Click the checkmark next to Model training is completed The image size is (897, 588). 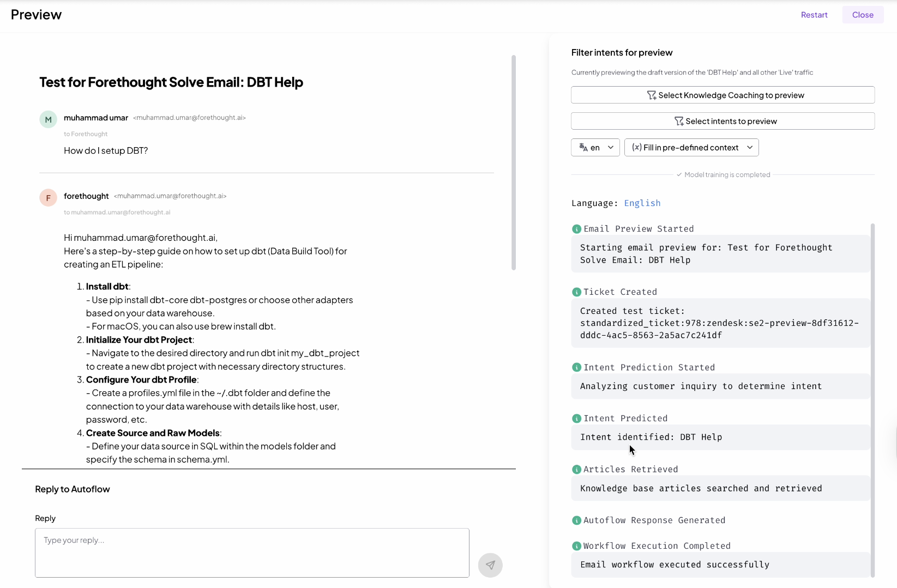pyautogui.click(x=679, y=175)
